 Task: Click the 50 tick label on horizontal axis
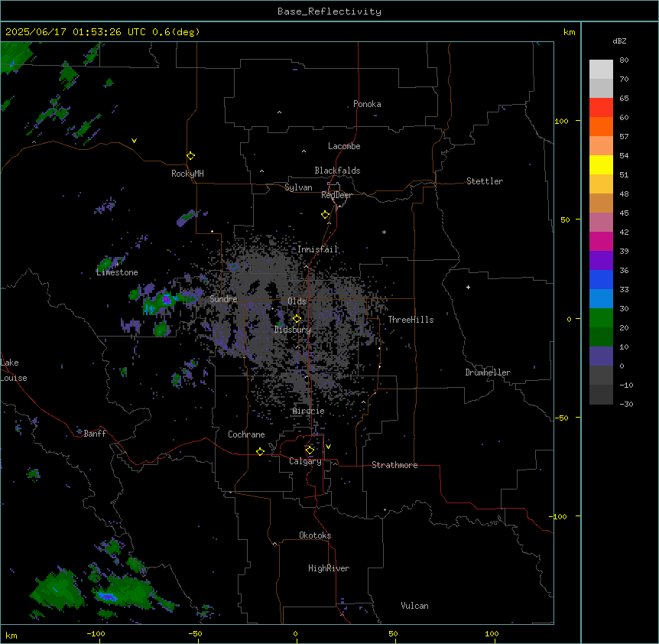click(x=393, y=633)
